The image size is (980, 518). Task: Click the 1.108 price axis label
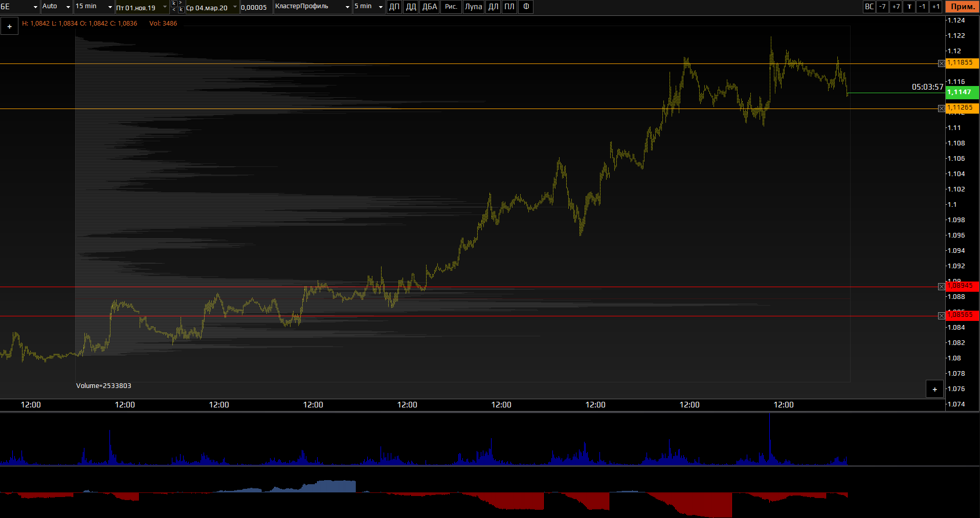(x=956, y=143)
